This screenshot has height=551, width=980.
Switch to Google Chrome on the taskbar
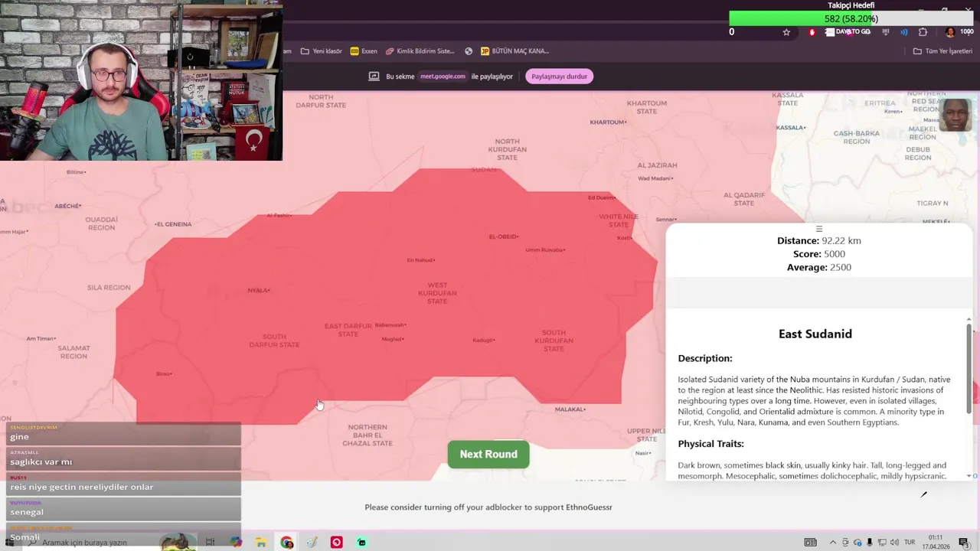[286, 543]
